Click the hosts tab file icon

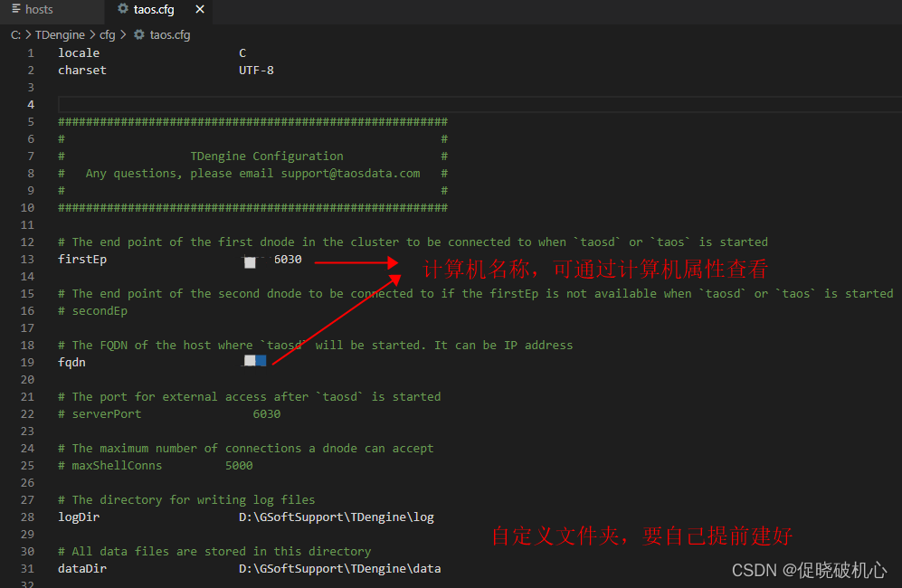(x=16, y=10)
